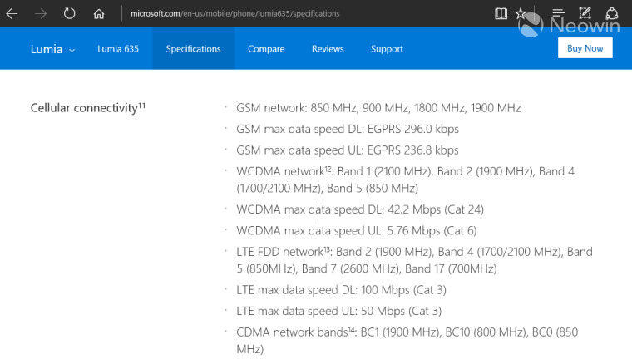Go to the Lumia 635 overview link
This screenshot has width=632, height=364.
(118, 49)
